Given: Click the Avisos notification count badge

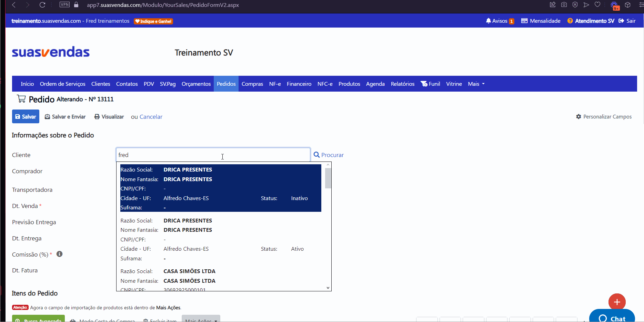Looking at the screenshot, I should pyautogui.click(x=512, y=21).
